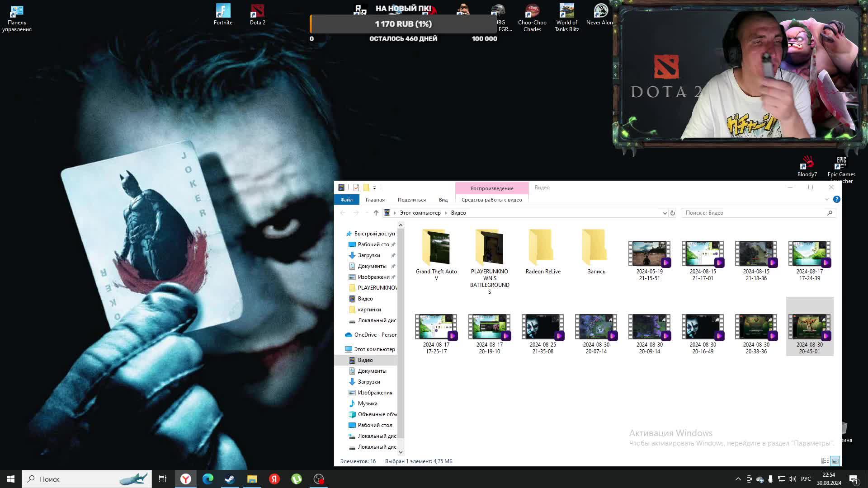Open the Вид ribbon tab

point(443,200)
